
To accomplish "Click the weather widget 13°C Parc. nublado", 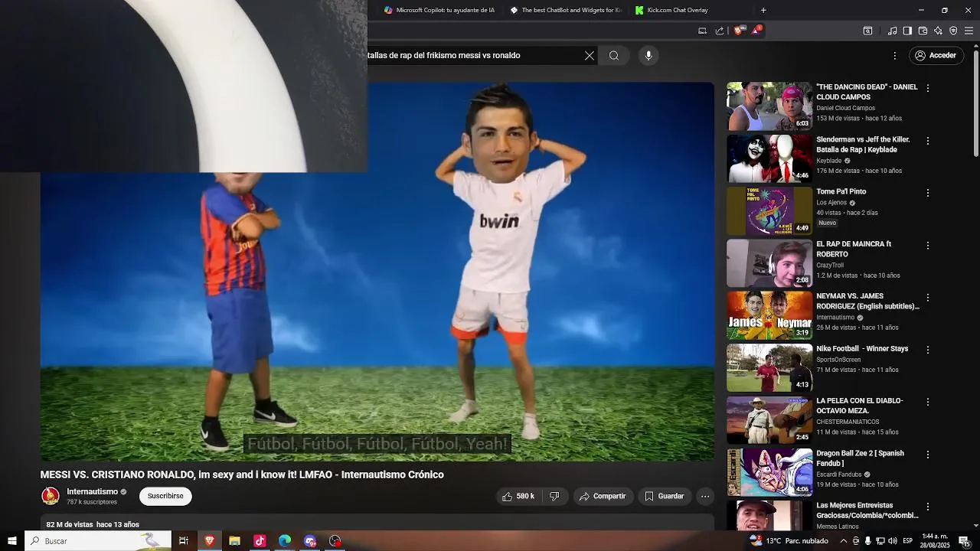I will click(789, 541).
